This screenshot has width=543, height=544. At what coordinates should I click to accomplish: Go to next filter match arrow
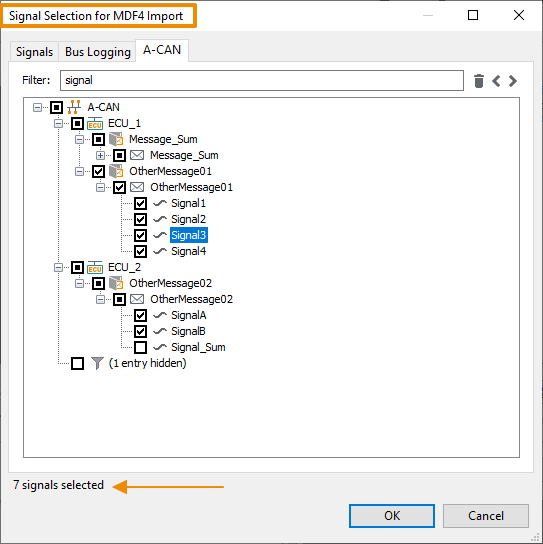pyautogui.click(x=513, y=81)
